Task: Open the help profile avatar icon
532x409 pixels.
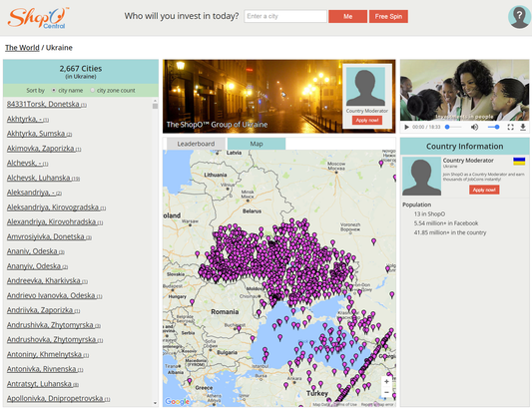Action: click(519, 16)
